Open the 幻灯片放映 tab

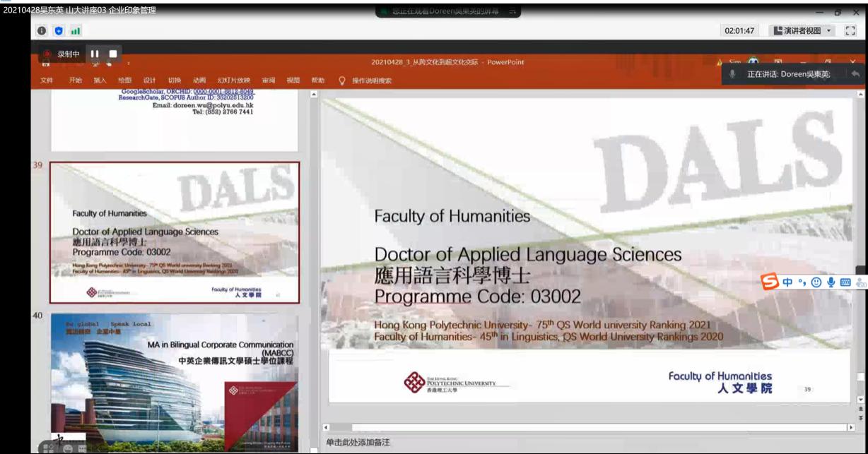pyautogui.click(x=233, y=80)
